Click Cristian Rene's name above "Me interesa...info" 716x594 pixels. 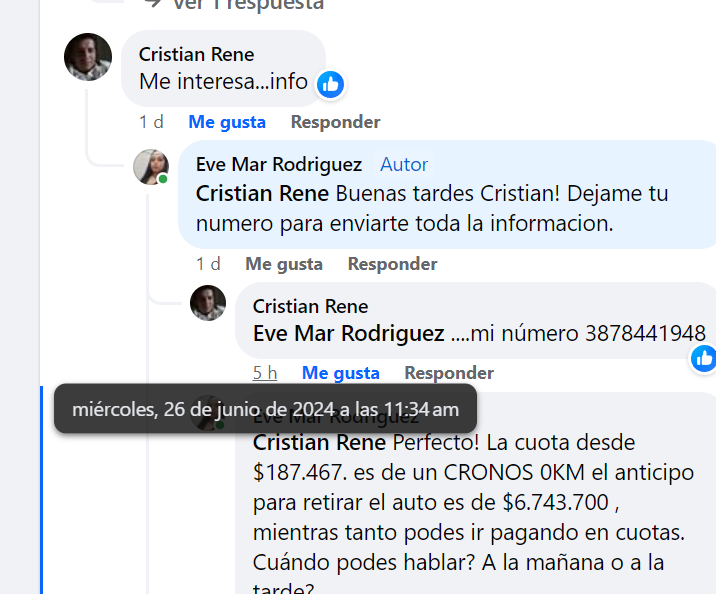coord(196,54)
